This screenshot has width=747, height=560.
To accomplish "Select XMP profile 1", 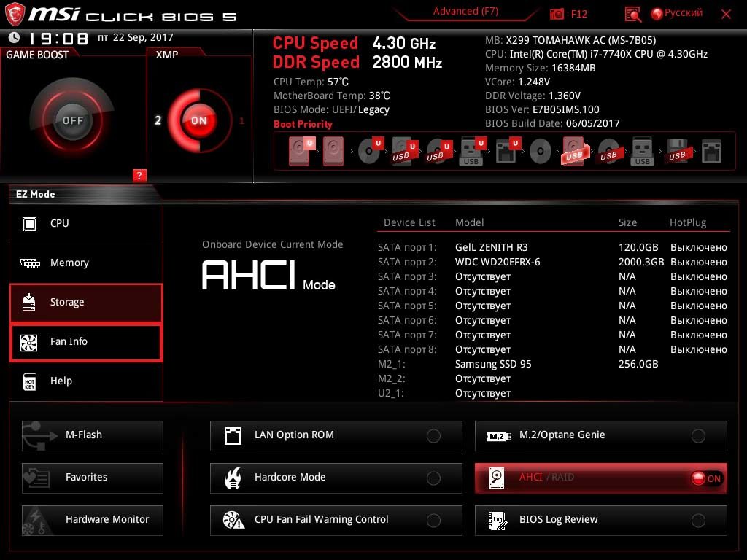I will 242,121.
